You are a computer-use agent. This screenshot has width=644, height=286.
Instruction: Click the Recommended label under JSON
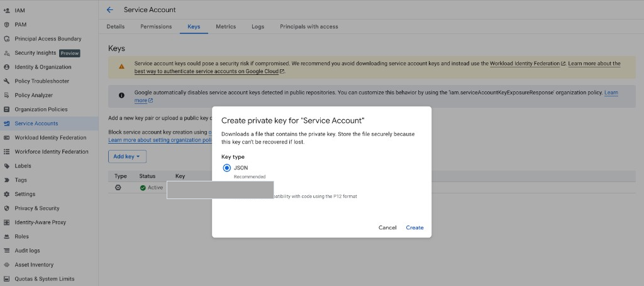pos(250,177)
